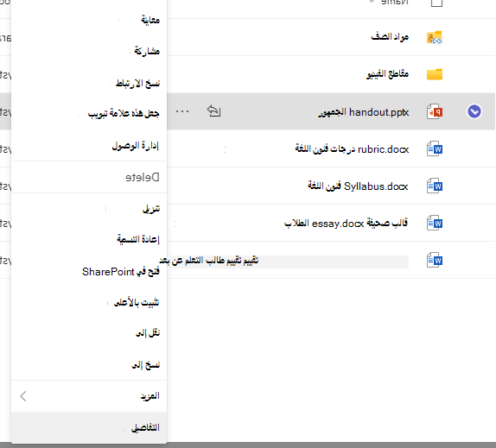The width and height of the screenshot is (496, 448).
Task: Choose نقل إلى from the context menu
Action: pos(89,332)
